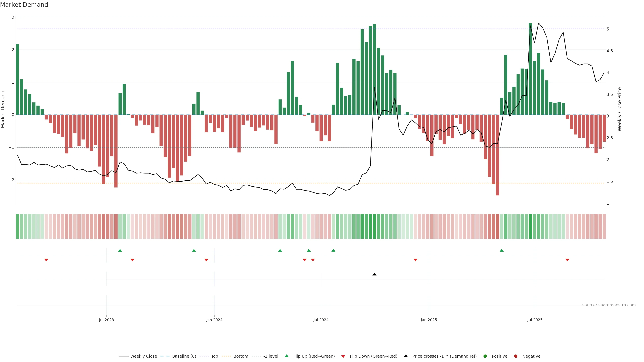Viewport: 644px width, 362px height.
Task: Click the Negative red dot legend
Action: pyautogui.click(x=516, y=356)
